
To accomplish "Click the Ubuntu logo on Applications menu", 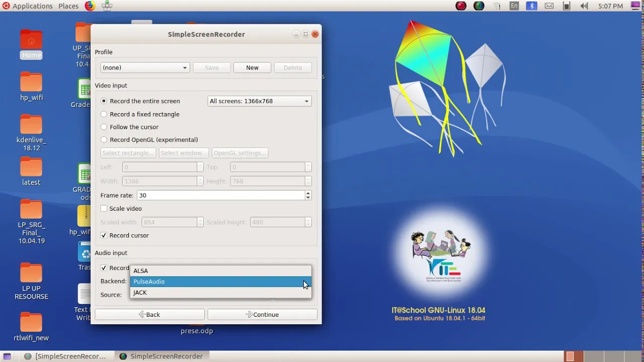I will click(x=6, y=6).
